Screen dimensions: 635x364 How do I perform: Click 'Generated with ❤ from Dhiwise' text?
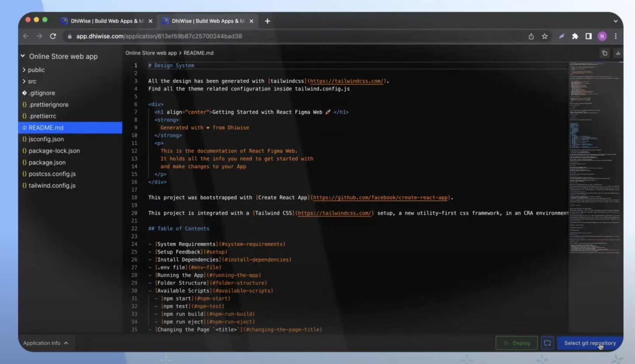click(x=205, y=127)
